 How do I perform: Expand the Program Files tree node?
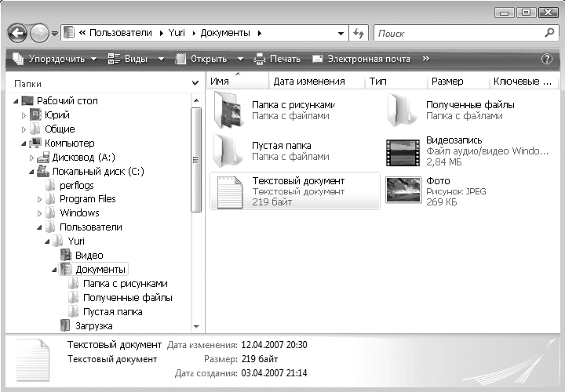coord(39,199)
